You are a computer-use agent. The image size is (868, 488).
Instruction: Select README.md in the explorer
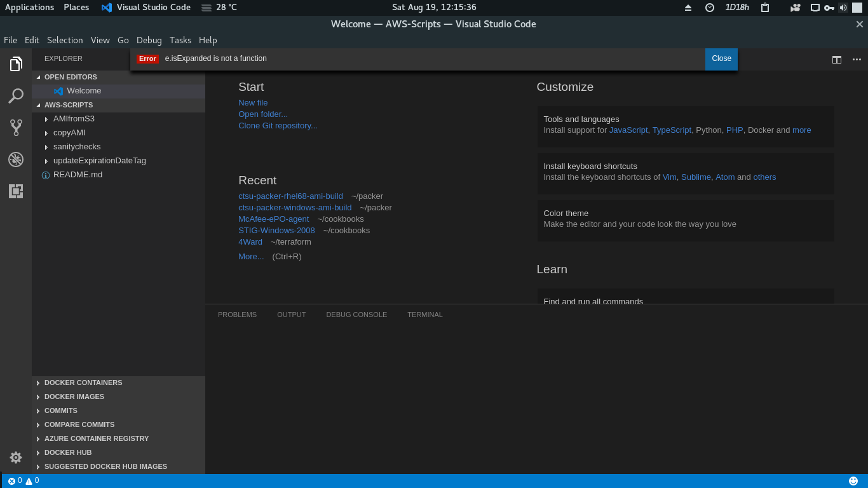coord(78,174)
